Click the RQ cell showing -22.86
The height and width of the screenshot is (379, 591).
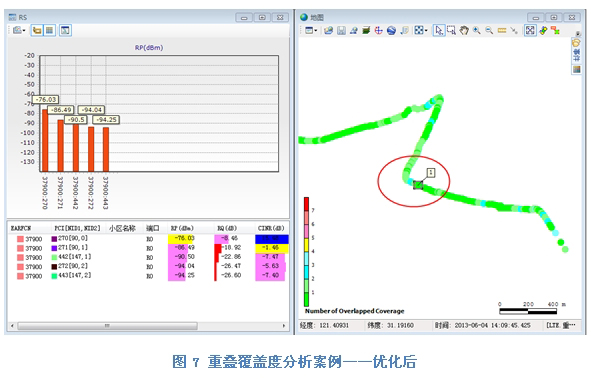[231, 257]
